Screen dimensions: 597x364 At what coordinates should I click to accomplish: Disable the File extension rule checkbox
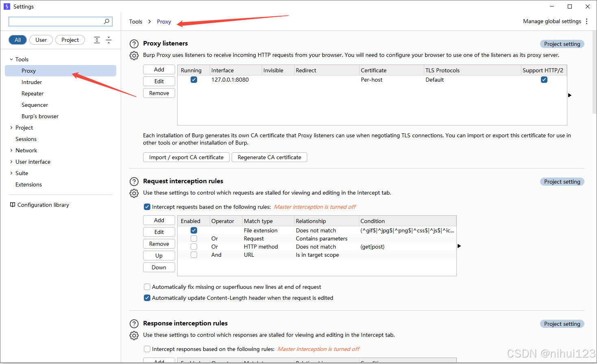(194, 230)
